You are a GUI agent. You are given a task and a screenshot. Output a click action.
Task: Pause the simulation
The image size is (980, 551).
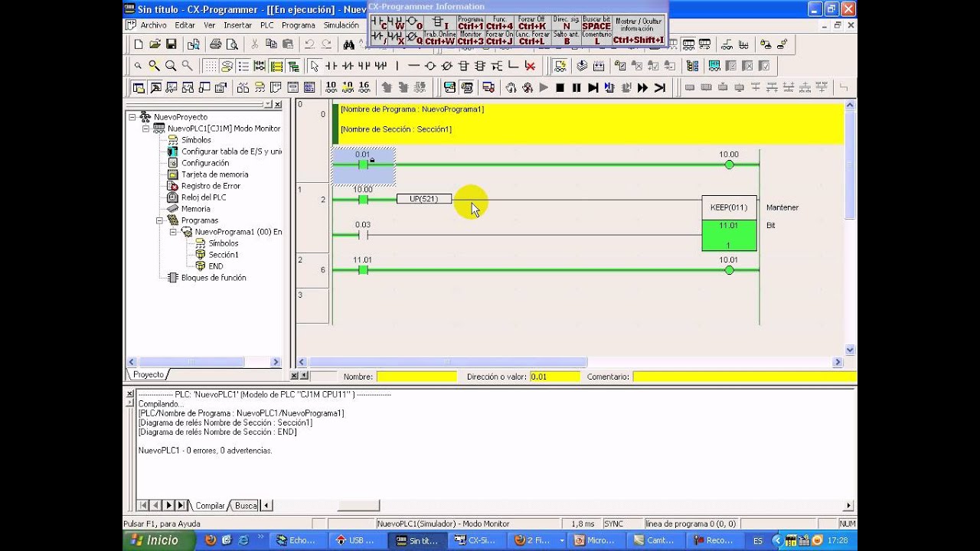577,87
